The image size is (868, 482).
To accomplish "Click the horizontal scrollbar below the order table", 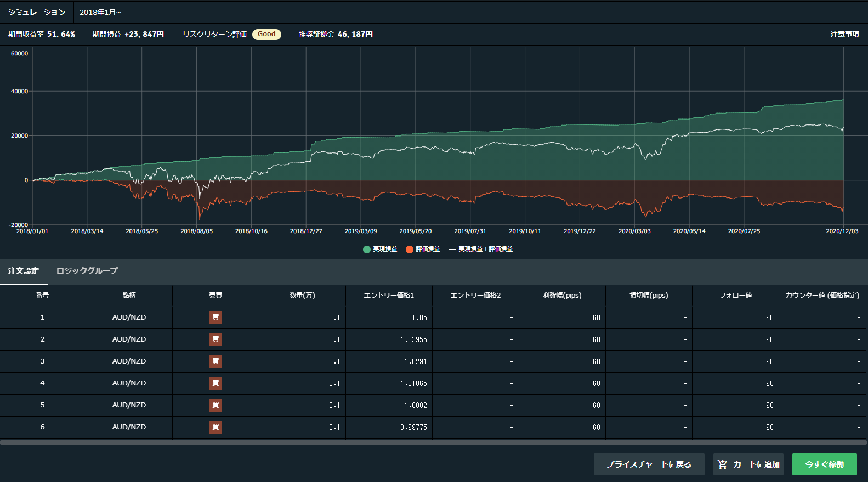I will pyautogui.click(x=434, y=442).
